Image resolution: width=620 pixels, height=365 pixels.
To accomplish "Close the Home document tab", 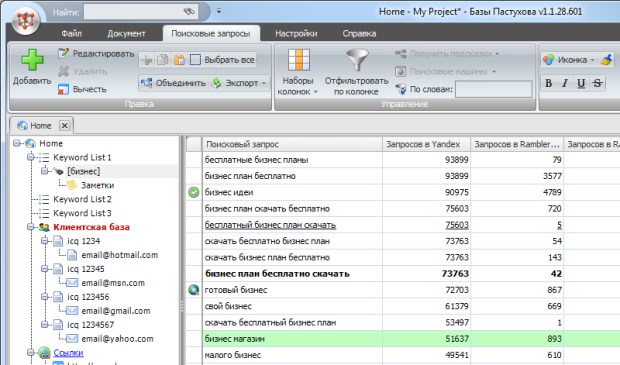I will pos(64,126).
